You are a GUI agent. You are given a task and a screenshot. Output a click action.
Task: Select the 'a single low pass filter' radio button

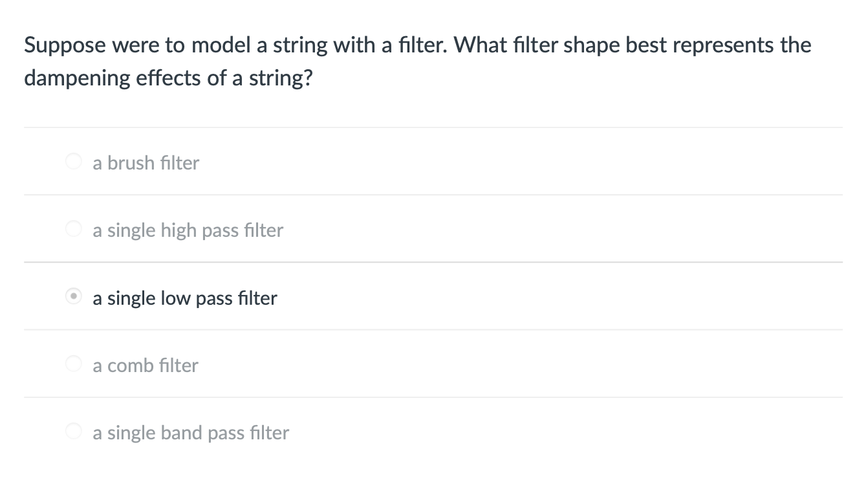pyautogui.click(x=73, y=296)
